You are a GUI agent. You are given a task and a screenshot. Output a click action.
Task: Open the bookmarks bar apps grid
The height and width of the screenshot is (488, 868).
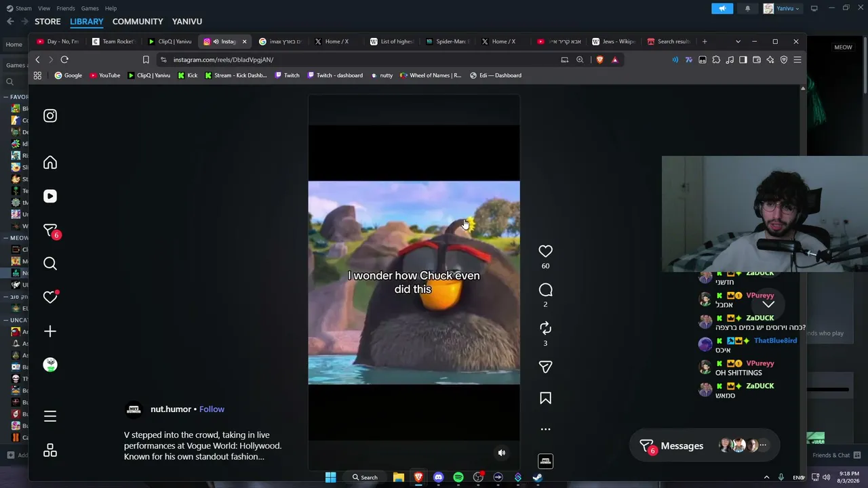click(37, 75)
